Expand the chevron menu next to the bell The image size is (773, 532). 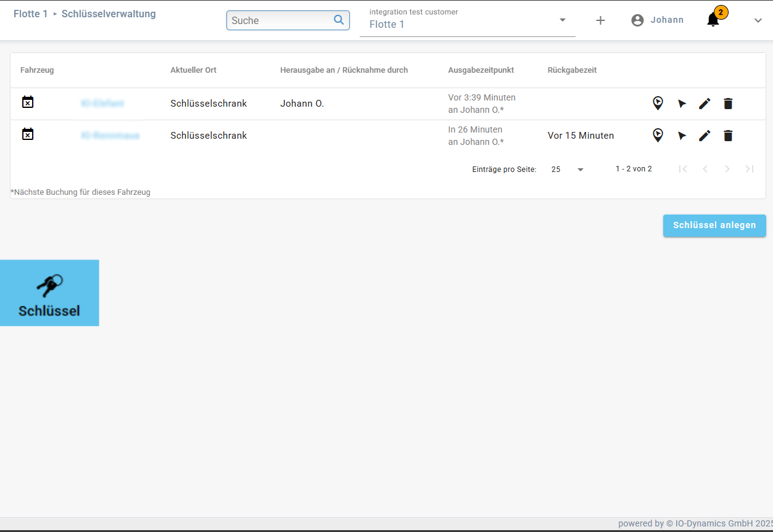tap(758, 20)
